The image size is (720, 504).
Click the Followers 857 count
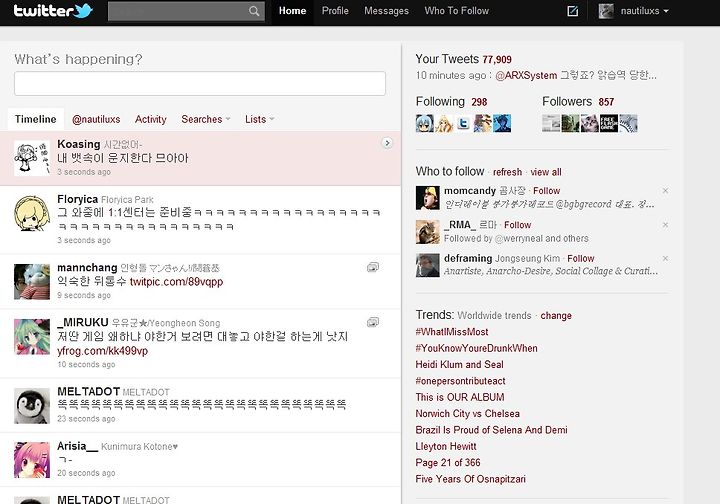pos(606,102)
